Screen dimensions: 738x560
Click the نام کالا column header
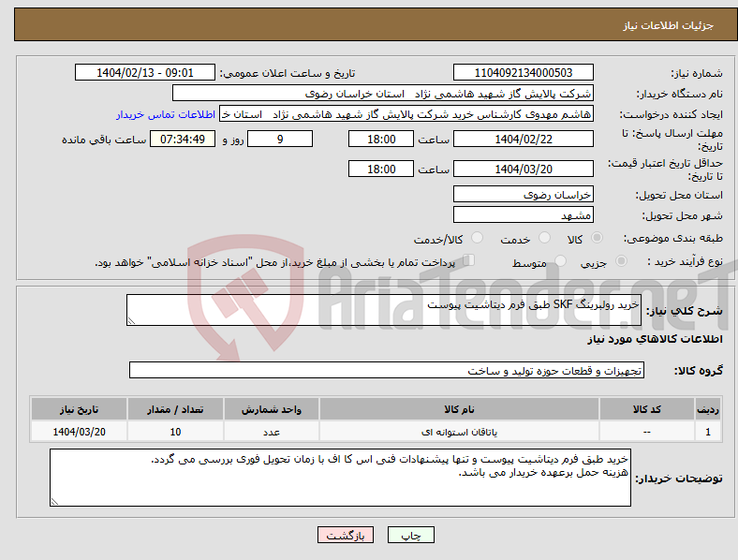pos(459,409)
